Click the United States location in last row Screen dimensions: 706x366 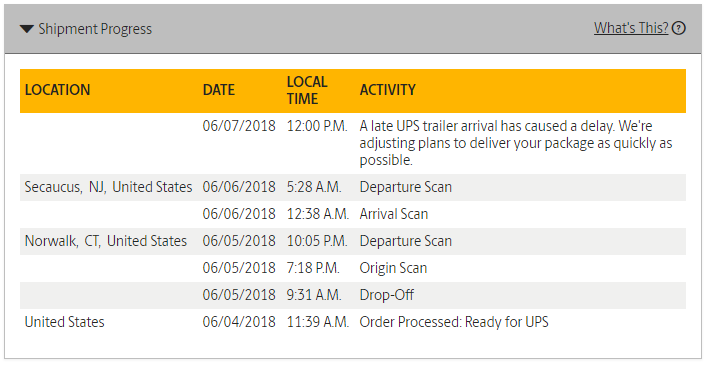point(64,322)
